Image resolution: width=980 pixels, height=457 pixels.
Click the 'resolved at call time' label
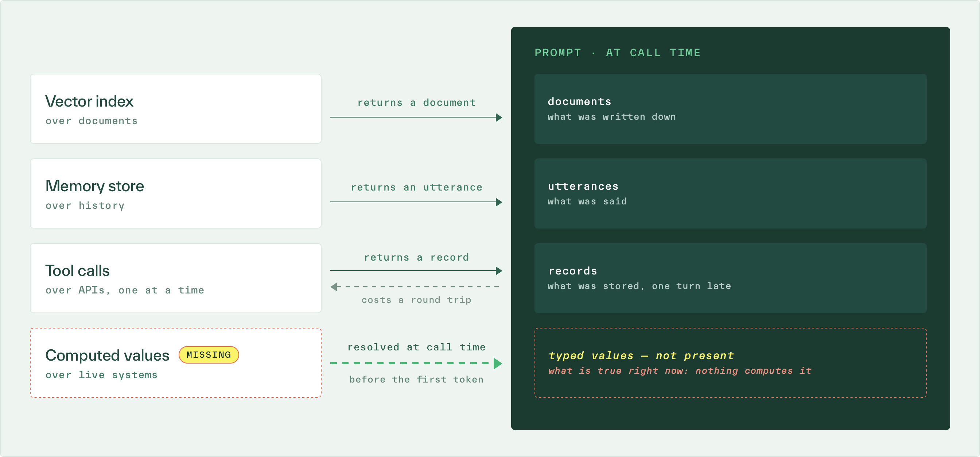(x=416, y=347)
